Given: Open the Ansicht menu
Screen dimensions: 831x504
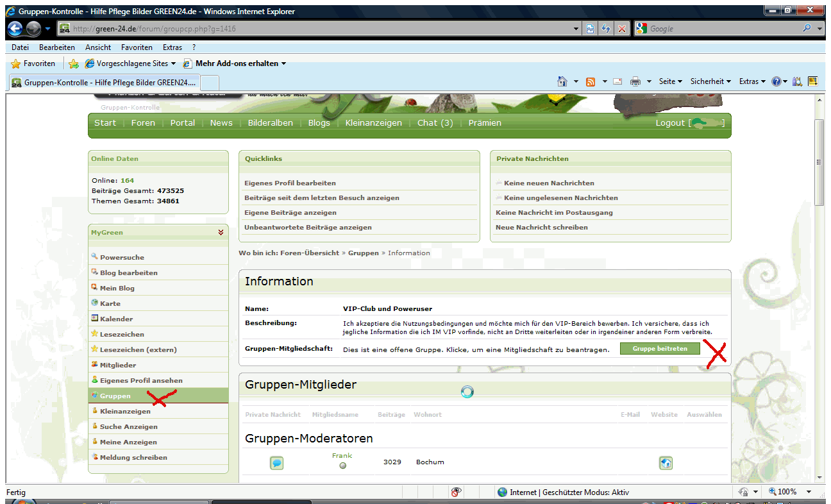Looking at the screenshot, I should (97, 47).
